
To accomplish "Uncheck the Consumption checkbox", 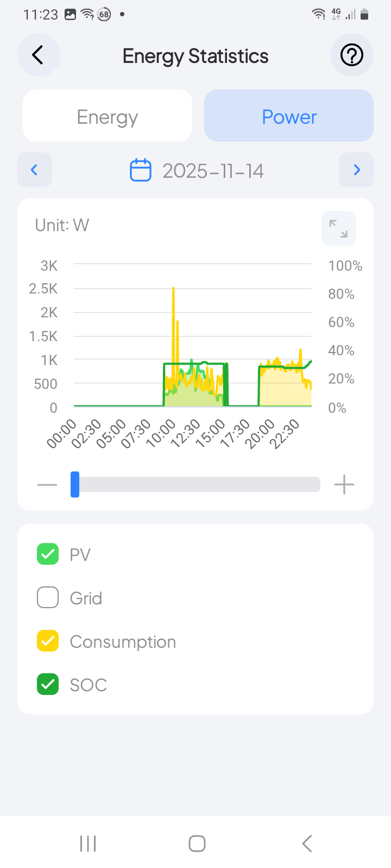I will pyautogui.click(x=48, y=641).
